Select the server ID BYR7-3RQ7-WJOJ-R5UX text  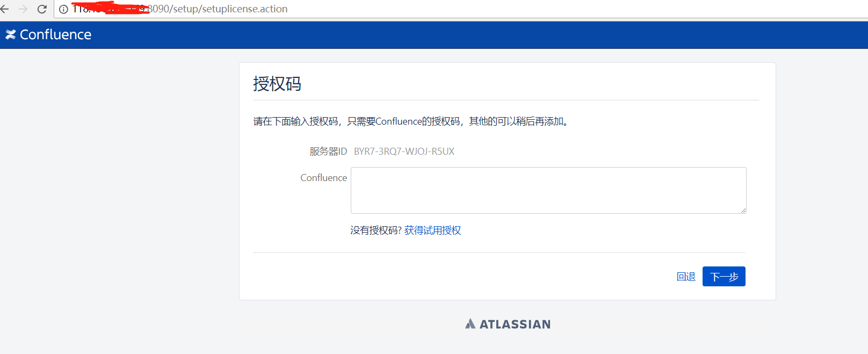(x=404, y=151)
